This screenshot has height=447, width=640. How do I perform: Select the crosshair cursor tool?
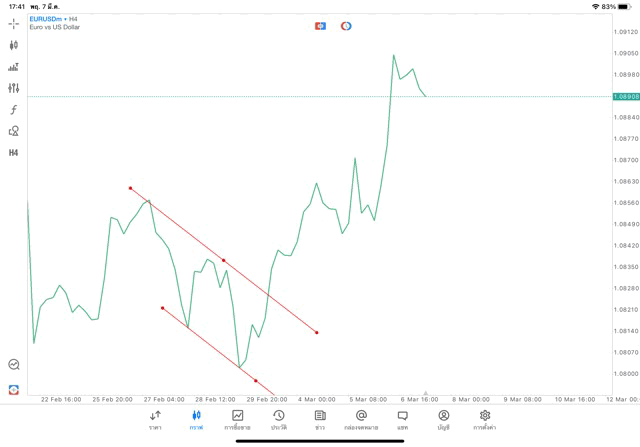tap(13, 23)
